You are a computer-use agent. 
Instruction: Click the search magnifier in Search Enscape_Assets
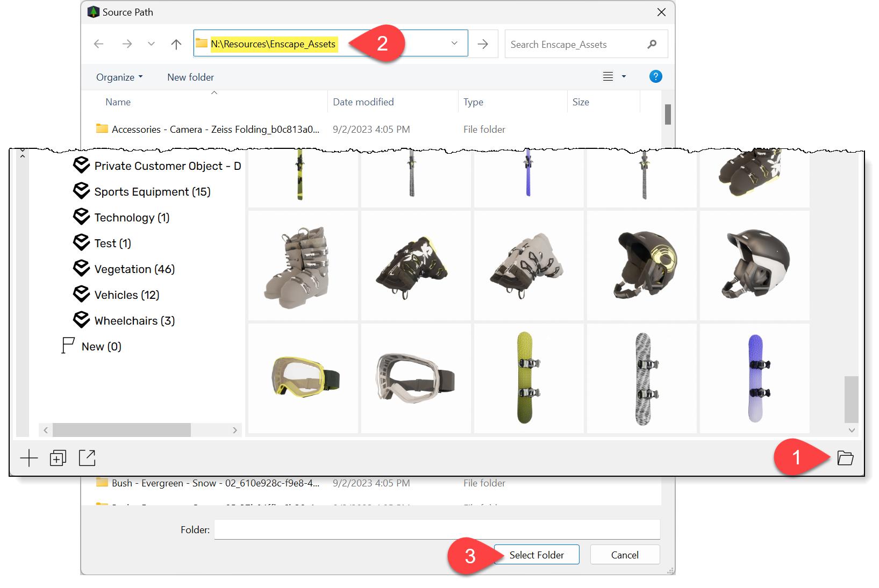point(652,44)
